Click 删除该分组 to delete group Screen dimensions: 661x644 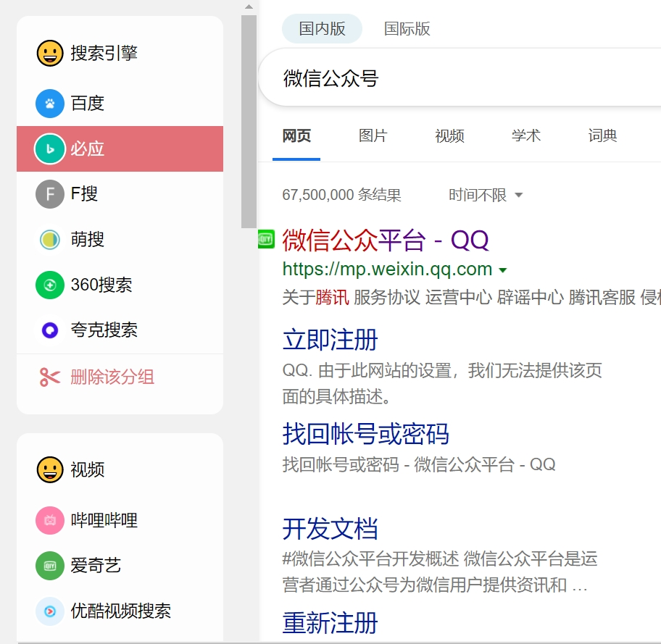click(112, 377)
